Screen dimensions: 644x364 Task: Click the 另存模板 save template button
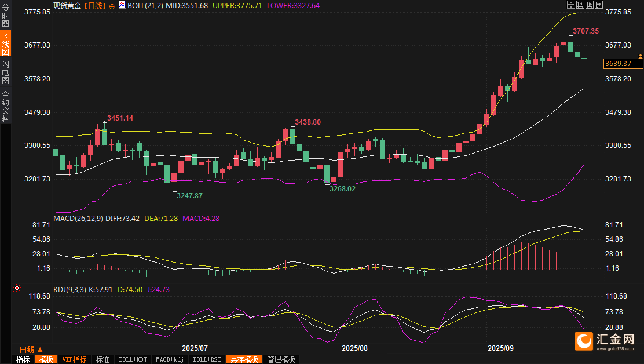pyautogui.click(x=244, y=359)
